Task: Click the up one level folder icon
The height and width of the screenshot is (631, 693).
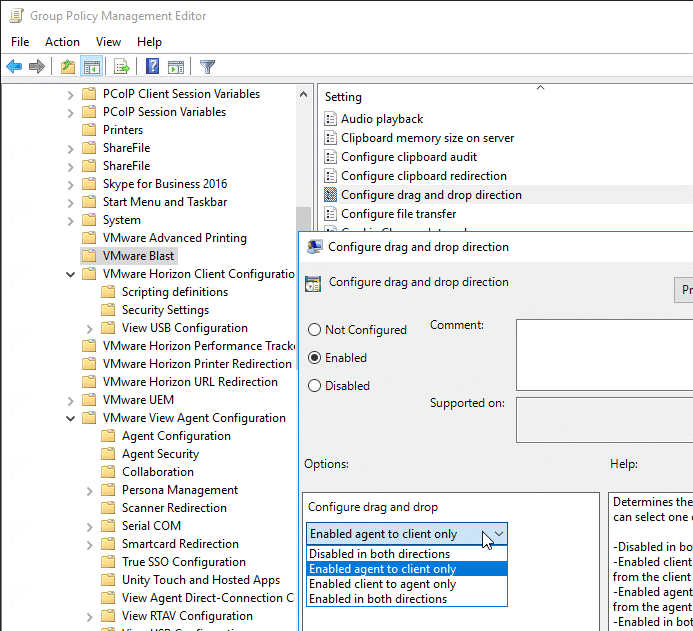Action: 68,67
